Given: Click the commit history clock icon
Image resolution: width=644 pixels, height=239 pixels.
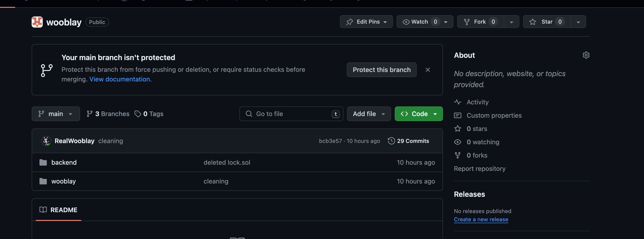Looking at the screenshot, I should (x=391, y=141).
